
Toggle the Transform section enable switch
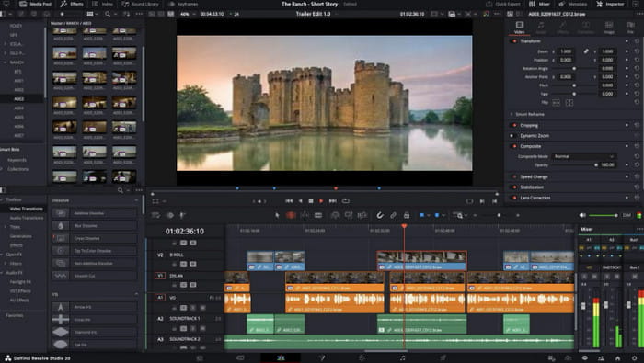(513, 41)
